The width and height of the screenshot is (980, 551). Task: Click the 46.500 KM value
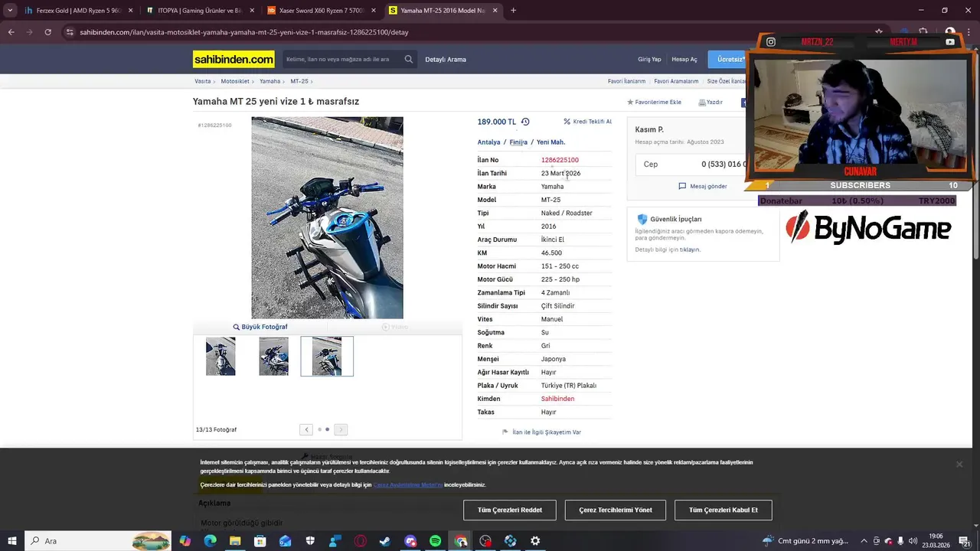coord(551,253)
